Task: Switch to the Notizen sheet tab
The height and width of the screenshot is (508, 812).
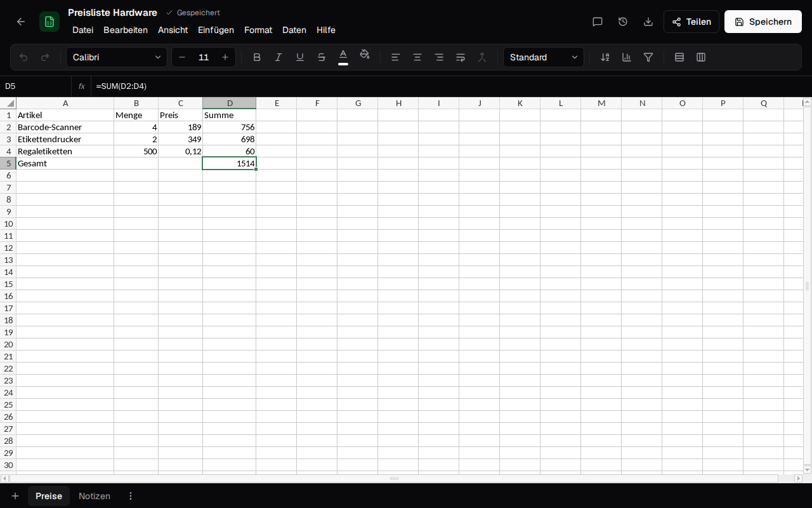Action: click(95, 496)
